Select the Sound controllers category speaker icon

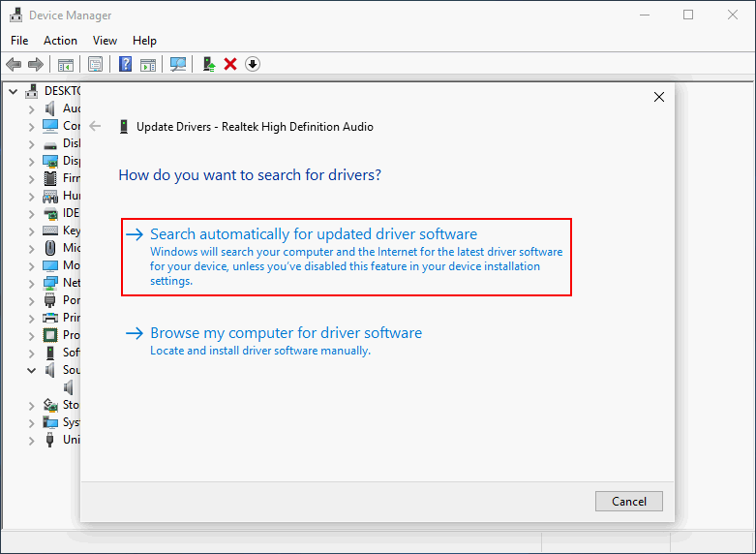tap(50, 370)
